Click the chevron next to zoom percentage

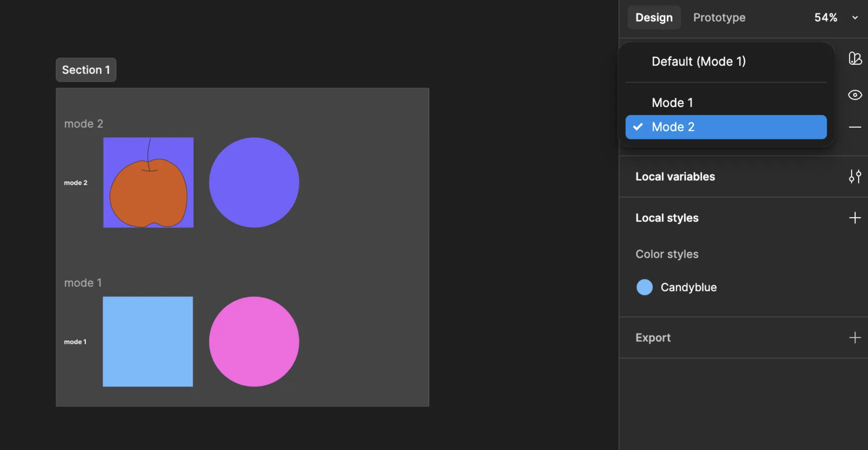pos(855,17)
